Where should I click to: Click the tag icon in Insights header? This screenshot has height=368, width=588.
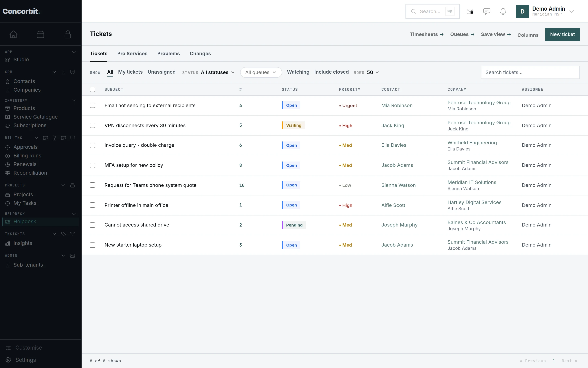(x=63, y=234)
